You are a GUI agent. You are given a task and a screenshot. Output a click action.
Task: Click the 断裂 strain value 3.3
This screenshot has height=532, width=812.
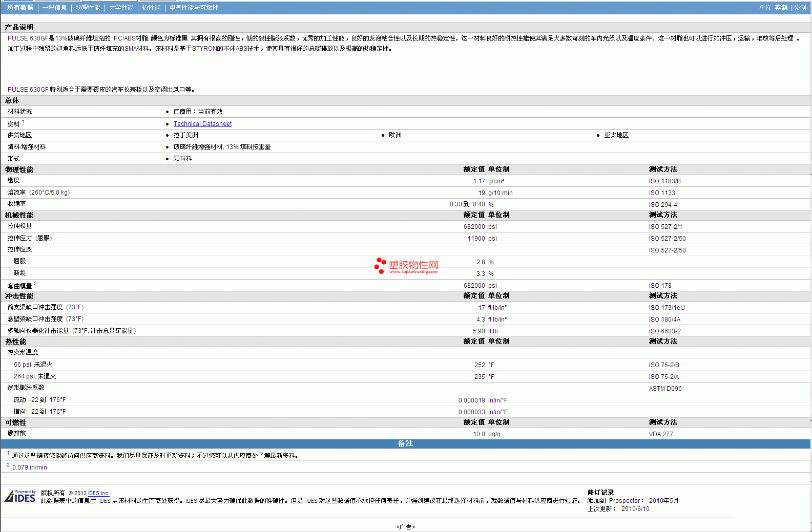(481, 274)
